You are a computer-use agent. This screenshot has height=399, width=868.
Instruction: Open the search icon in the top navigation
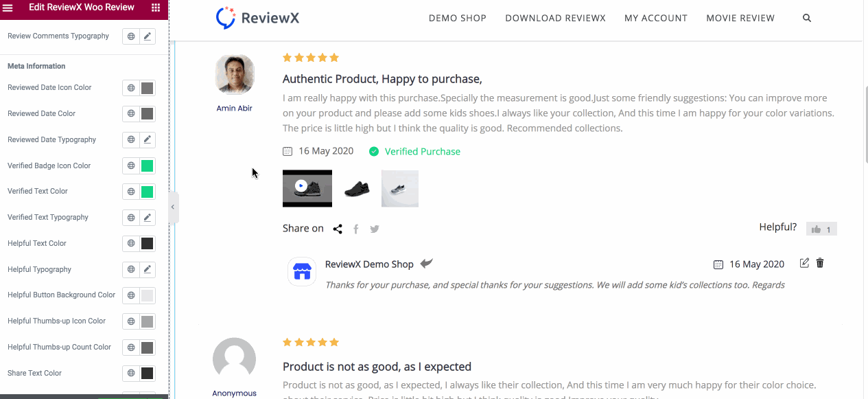click(806, 18)
